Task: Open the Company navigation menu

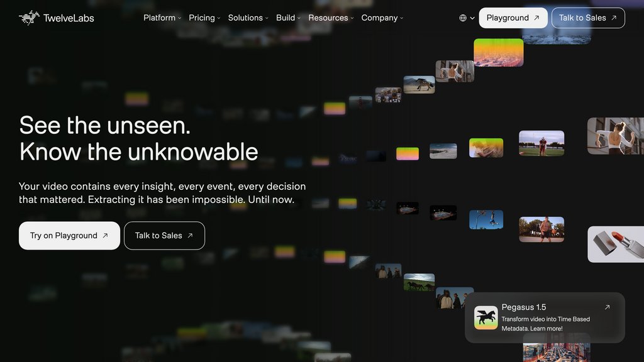Action: [x=382, y=18]
